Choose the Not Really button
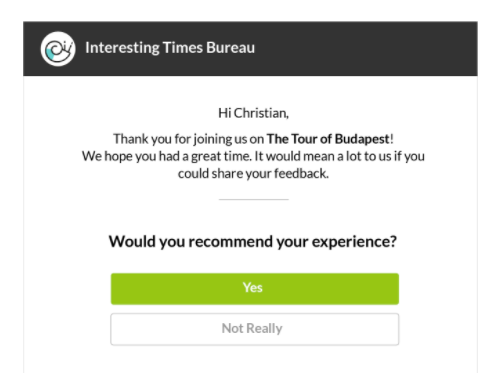The image size is (493, 373). (x=255, y=329)
